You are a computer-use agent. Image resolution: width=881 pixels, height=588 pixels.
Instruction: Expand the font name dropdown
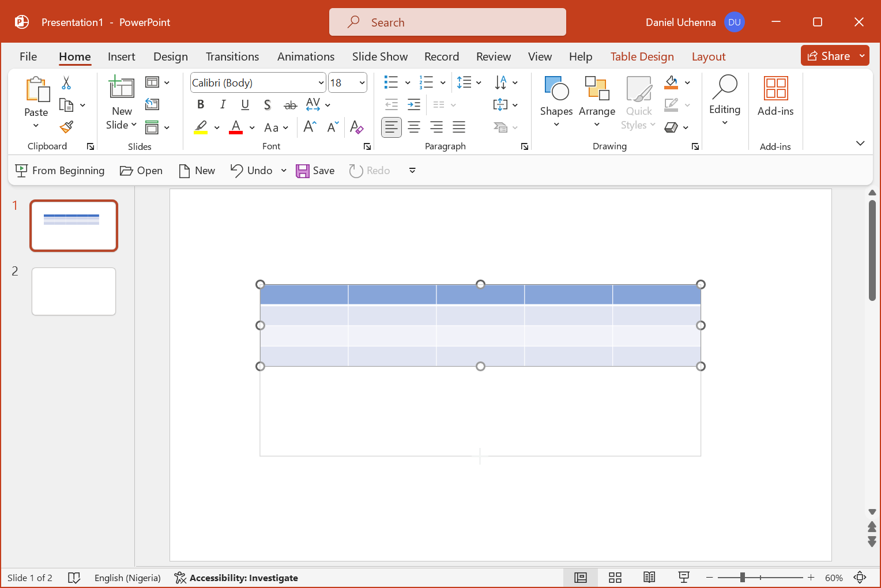pyautogui.click(x=321, y=83)
